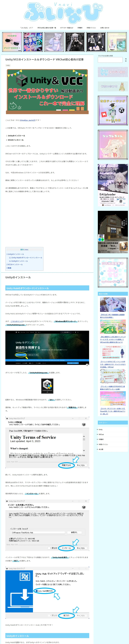Jump to 1.2 Unityのインストール in contents

(18, 261)
